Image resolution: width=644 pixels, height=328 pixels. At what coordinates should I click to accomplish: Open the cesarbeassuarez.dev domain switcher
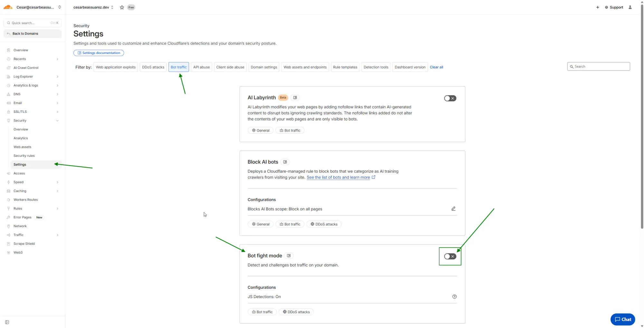coord(112,7)
